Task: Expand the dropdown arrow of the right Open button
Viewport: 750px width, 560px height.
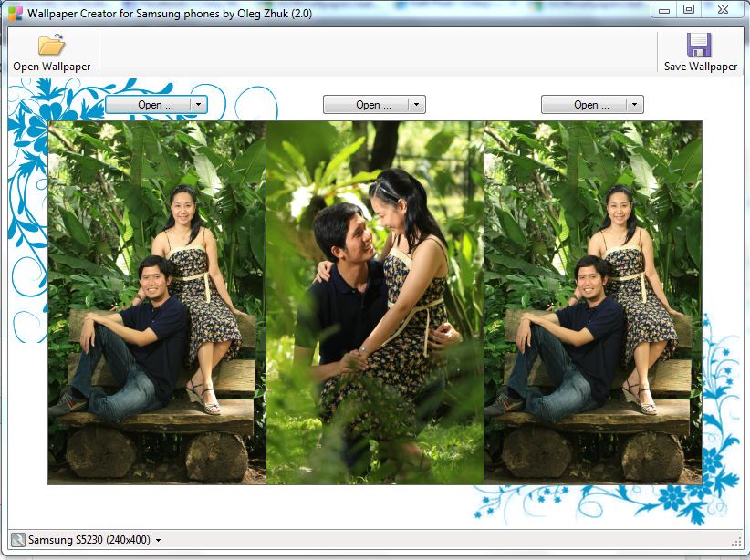Action: click(635, 105)
